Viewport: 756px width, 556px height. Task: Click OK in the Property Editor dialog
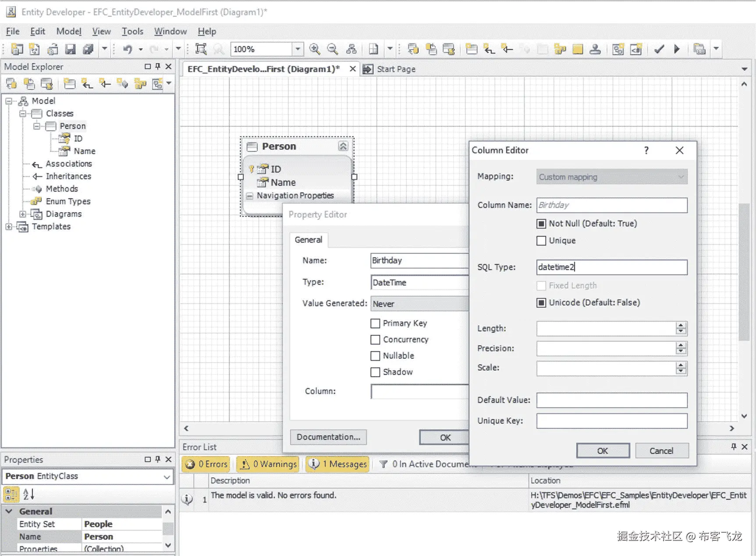coord(444,438)
